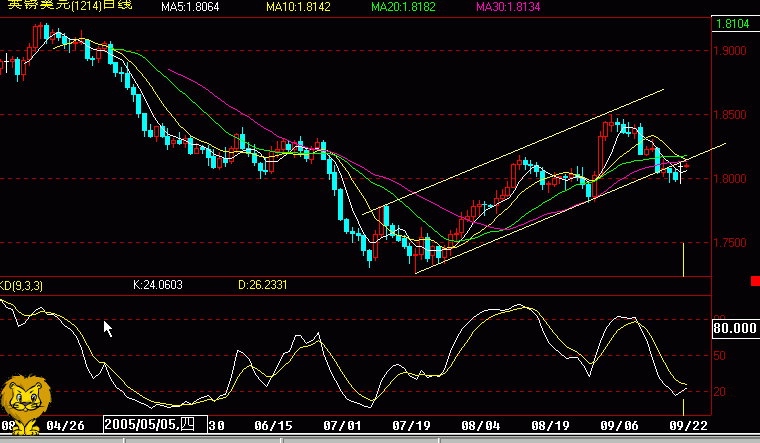Click the 1.8500 price axis label
Image resolution: width=760 pixels, height=443 pixels.
[x=730, y=115]
